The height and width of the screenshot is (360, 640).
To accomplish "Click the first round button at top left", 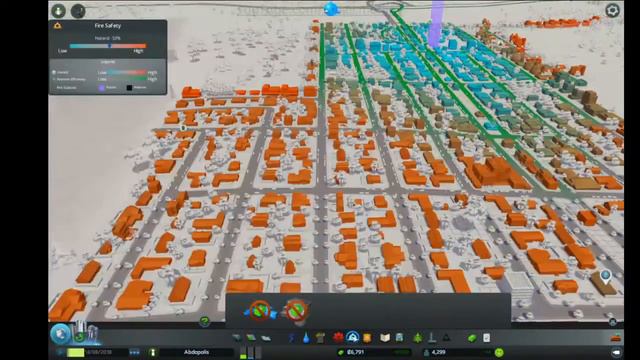I will point(59,11).
